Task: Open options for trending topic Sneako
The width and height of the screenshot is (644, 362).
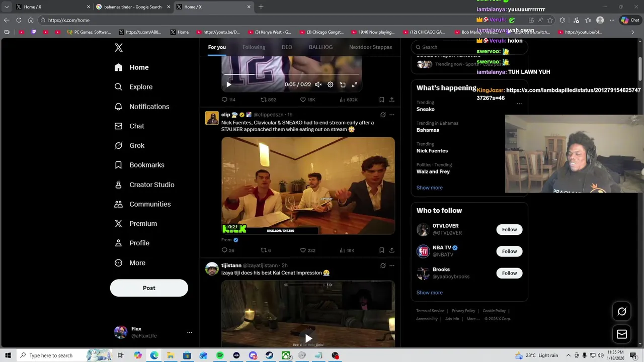Action: pyautogui.click(x=519, y=104)
